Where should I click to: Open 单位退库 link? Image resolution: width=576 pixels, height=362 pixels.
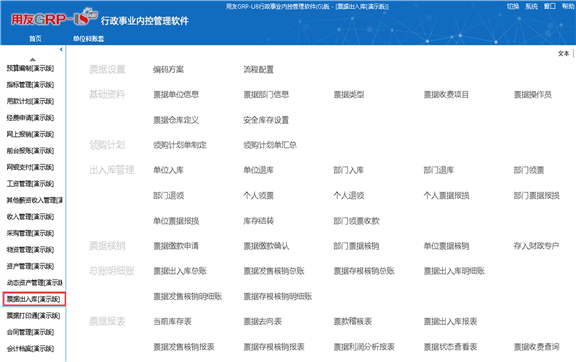[x=258, y=170]
